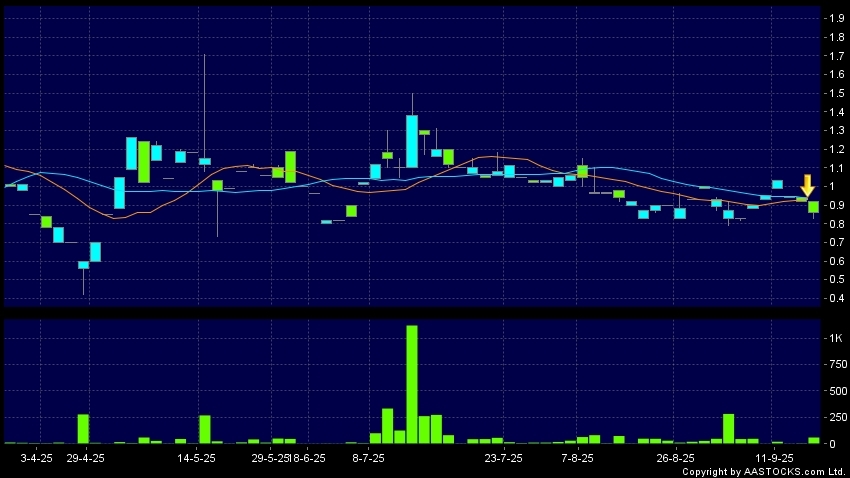Click the 1K volume axis label
The image size is (850, 478).
pos(836,338)
